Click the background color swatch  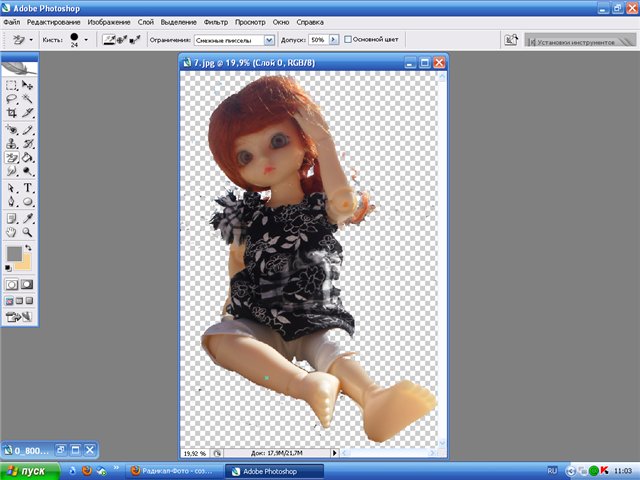coord(24,263)
